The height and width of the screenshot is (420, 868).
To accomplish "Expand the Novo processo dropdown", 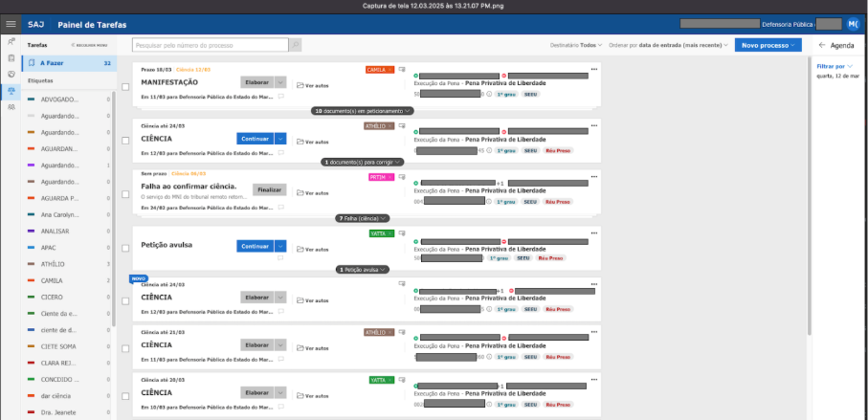I will pyautogui.click(x=795, y=45).
